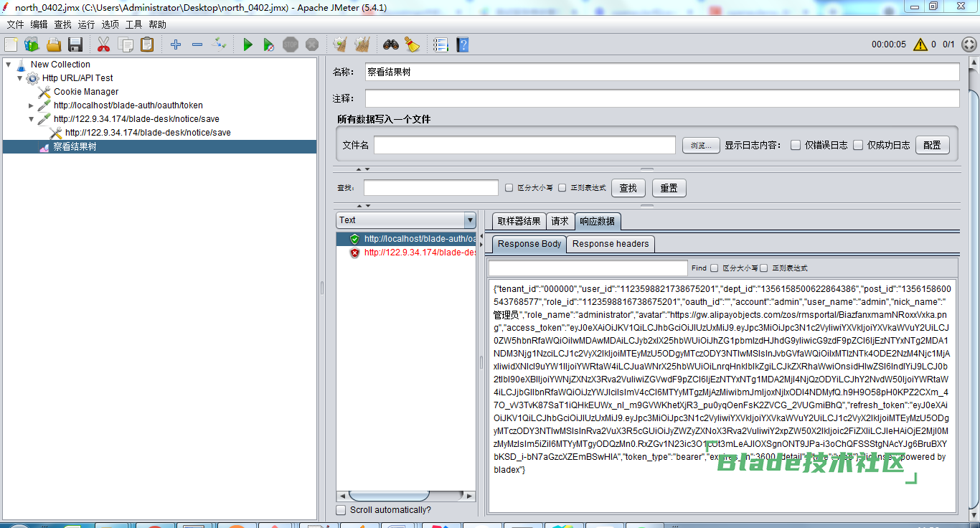Select the Response Body tab

[x=529, y=244]
